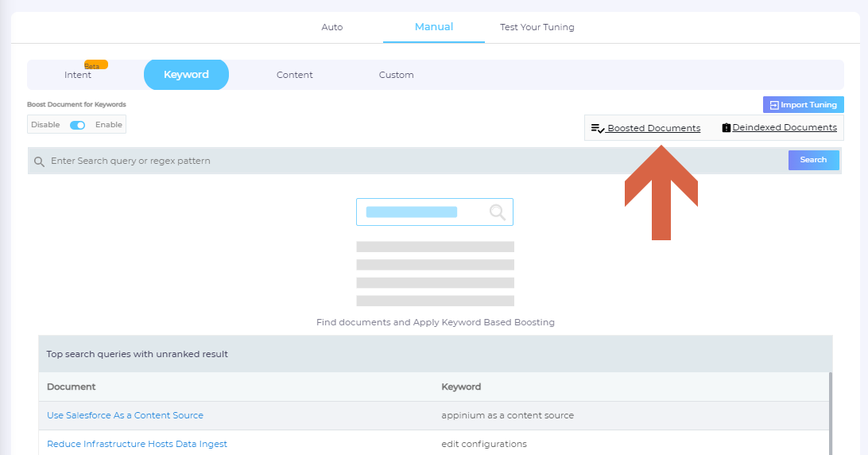Viewport: 868px width, 455px height.
Task: Open Use Salesforce As a Content Source
Action: click(125, 415)
